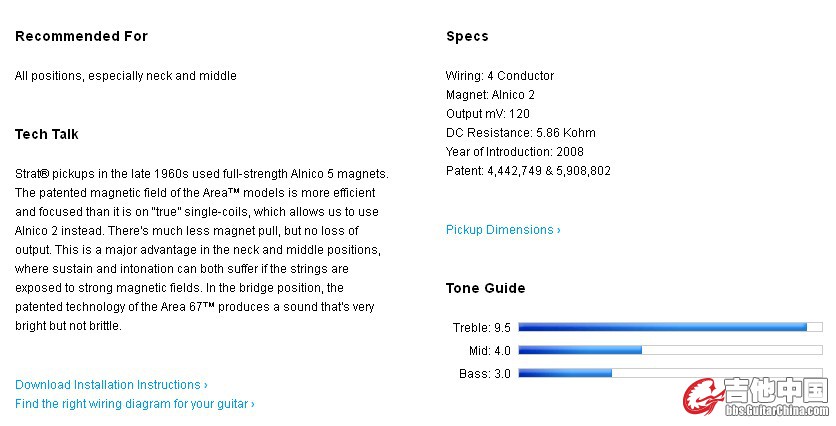Click the Mid tone bar
This screenshot has height=426, width=836.
coord(669,350)
